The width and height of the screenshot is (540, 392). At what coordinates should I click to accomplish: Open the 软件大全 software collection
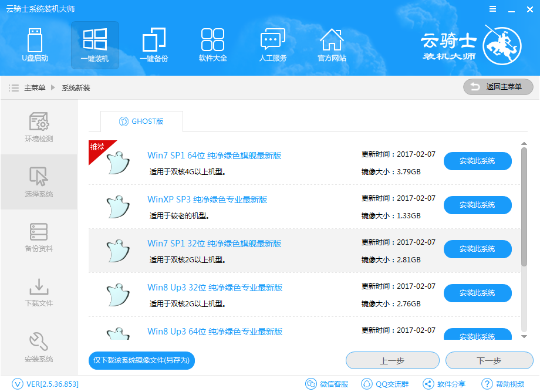(213, 45)
